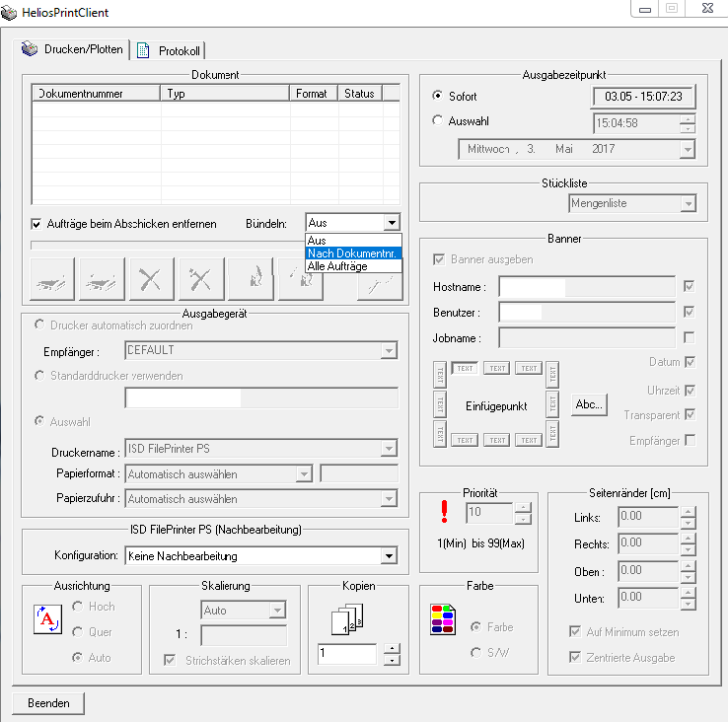Toggle the Transparent checkbox
Viewport: 728px width, 722px height.
coord(690,414)
